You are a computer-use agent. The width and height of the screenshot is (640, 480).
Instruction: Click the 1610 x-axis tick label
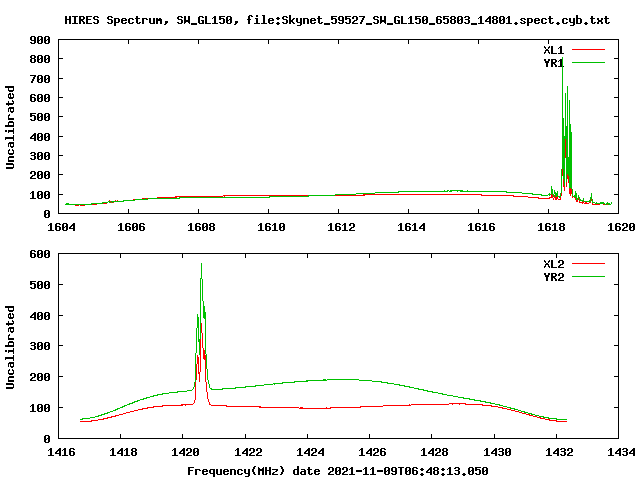pos(271,227)
